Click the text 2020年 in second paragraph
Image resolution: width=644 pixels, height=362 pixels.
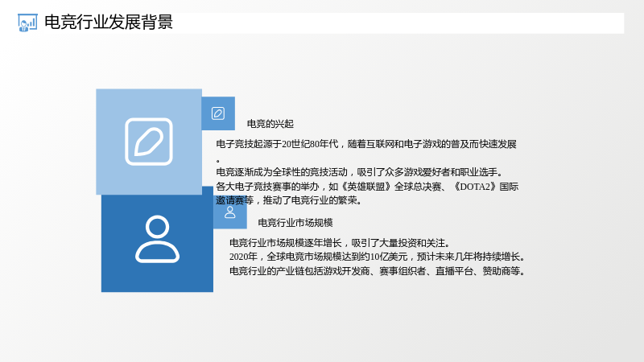tap(243, 257)
